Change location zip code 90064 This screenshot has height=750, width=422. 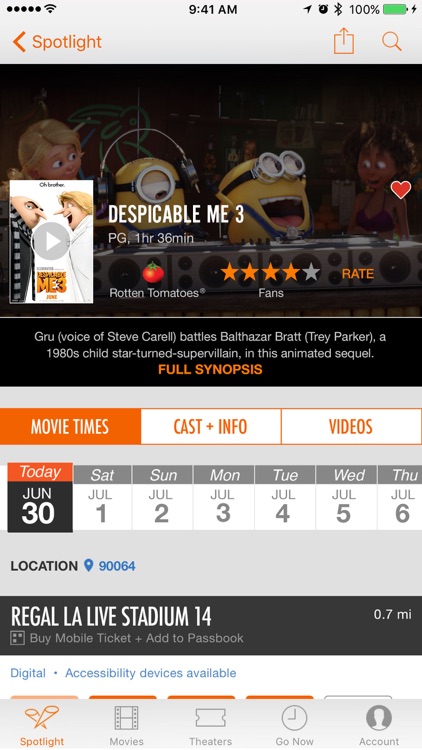(117, 566)
